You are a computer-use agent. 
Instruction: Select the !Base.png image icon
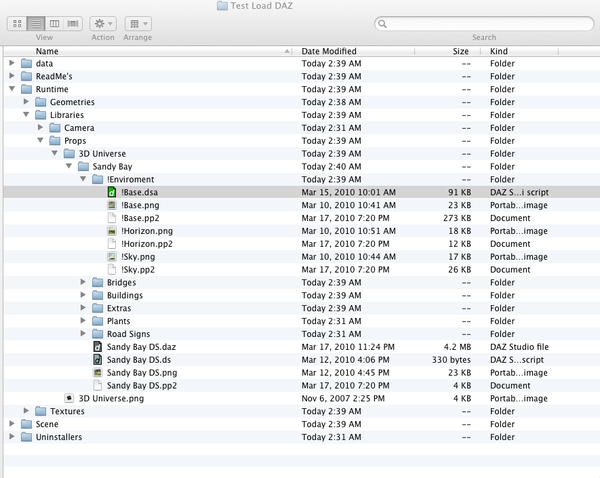click(112, 205)
